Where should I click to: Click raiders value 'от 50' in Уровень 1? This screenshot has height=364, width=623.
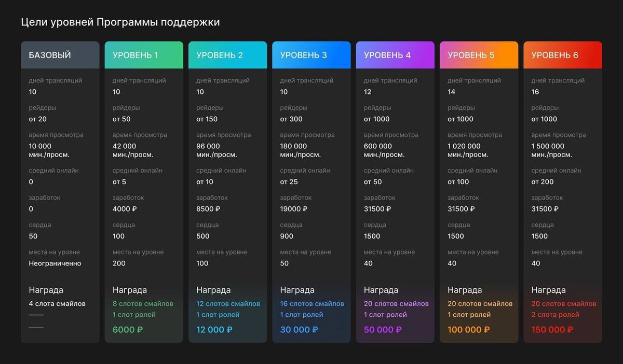click(x=121, y=119)
